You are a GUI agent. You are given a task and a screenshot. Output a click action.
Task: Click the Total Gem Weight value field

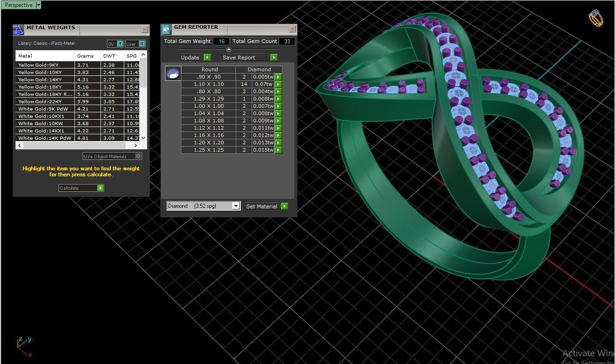tap(221, 41)
